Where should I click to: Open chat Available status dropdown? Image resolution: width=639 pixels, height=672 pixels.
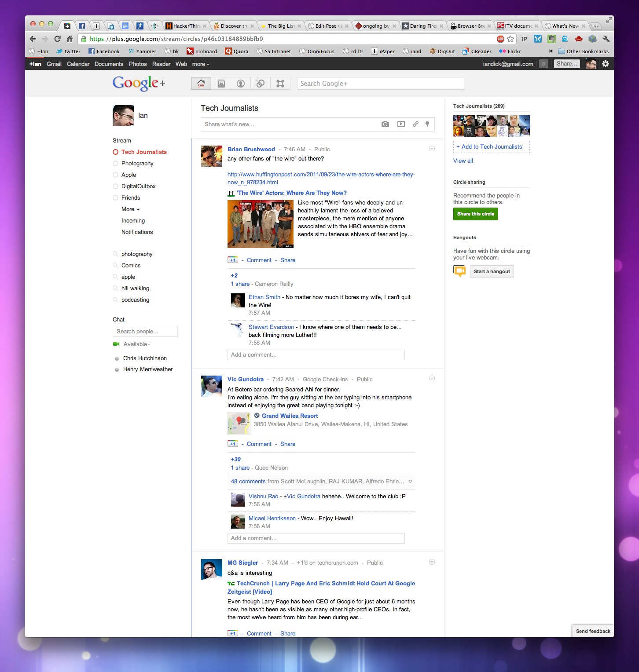coord(137,344)
